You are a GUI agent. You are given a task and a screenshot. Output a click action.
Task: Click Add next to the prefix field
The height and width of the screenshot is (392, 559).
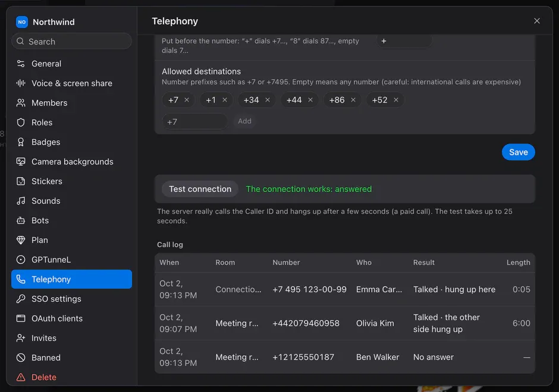pos(244,121)
